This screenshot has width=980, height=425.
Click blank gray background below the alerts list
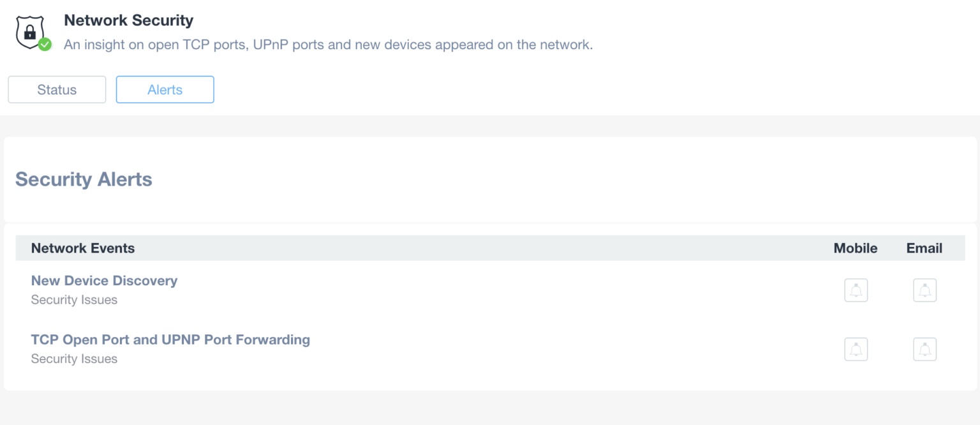[490, 408]
